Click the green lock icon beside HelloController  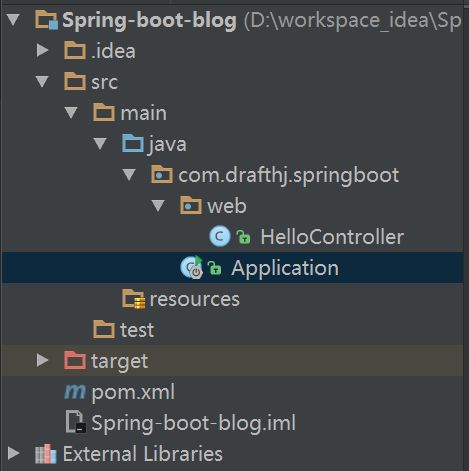coord(243,237)
